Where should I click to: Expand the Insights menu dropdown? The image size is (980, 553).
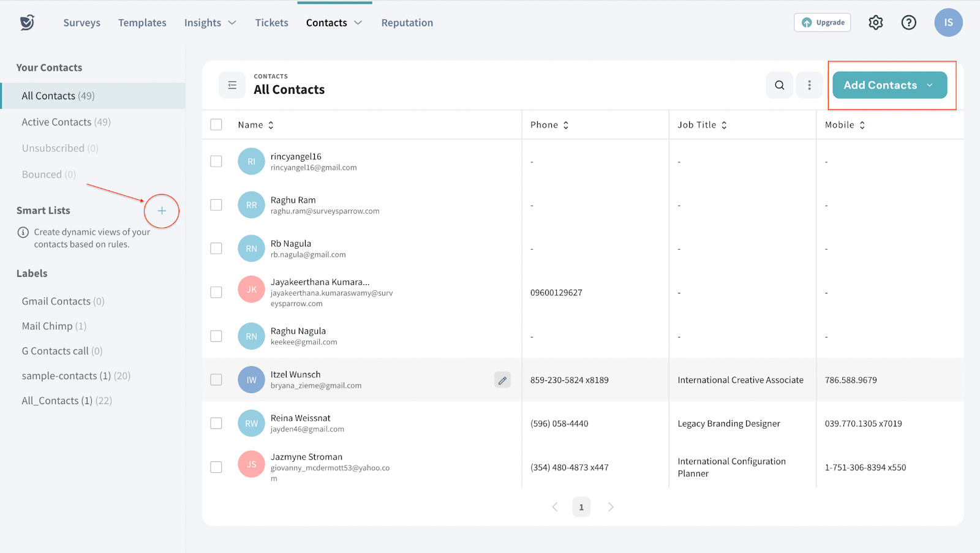click(210, 23)
